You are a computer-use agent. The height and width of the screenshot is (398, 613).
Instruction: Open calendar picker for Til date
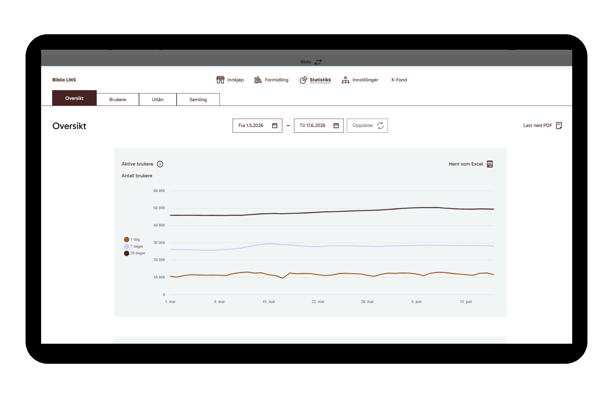(336, 125)
